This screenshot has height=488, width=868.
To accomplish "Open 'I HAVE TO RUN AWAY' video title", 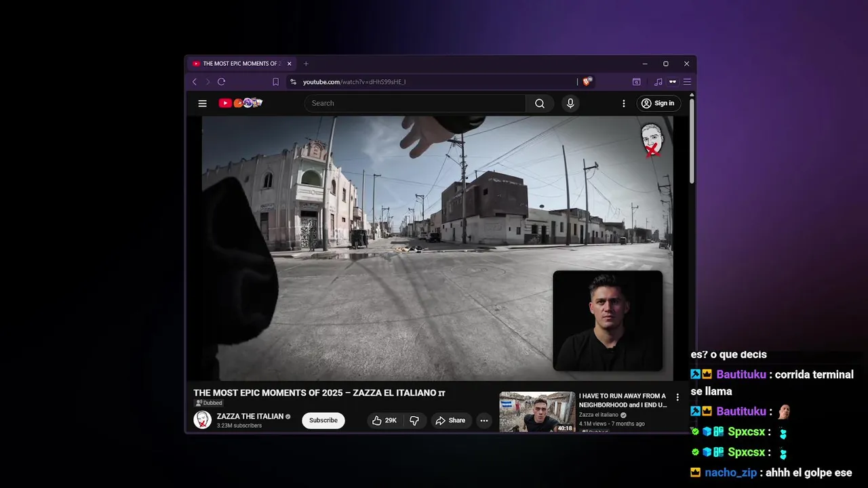I will coord(623,400).
